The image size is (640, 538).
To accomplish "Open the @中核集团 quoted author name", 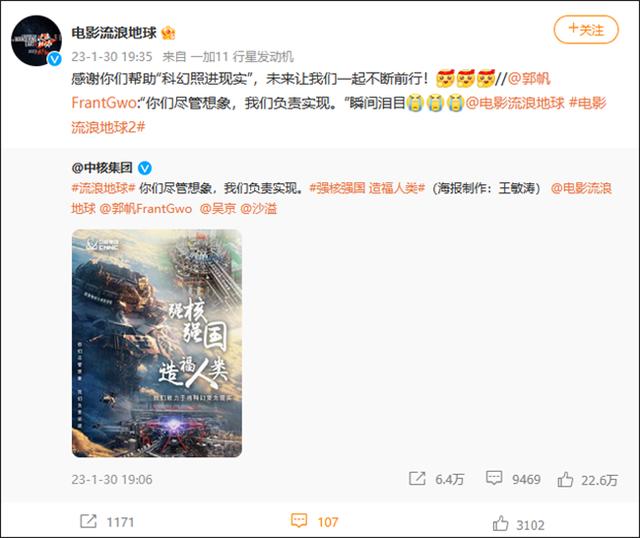I will (102, 168).
